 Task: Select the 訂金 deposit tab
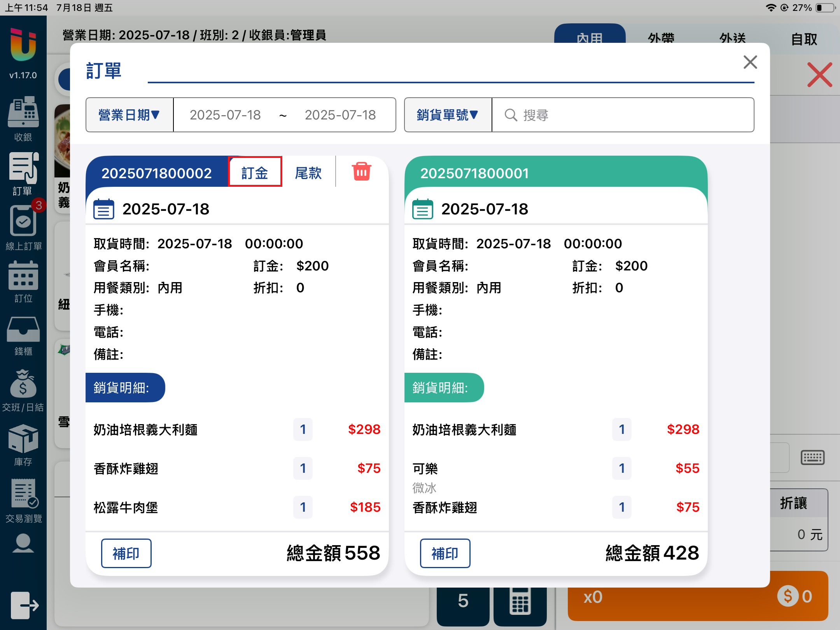pyautogui.click(x=255, y=172)
